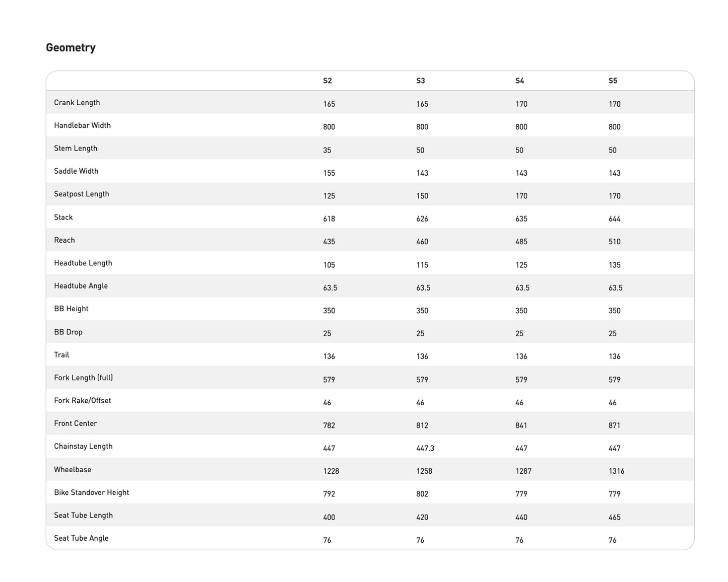Click the Saddle Width value 155
Viewport: 728px width, 582px height.
point(329,173)
